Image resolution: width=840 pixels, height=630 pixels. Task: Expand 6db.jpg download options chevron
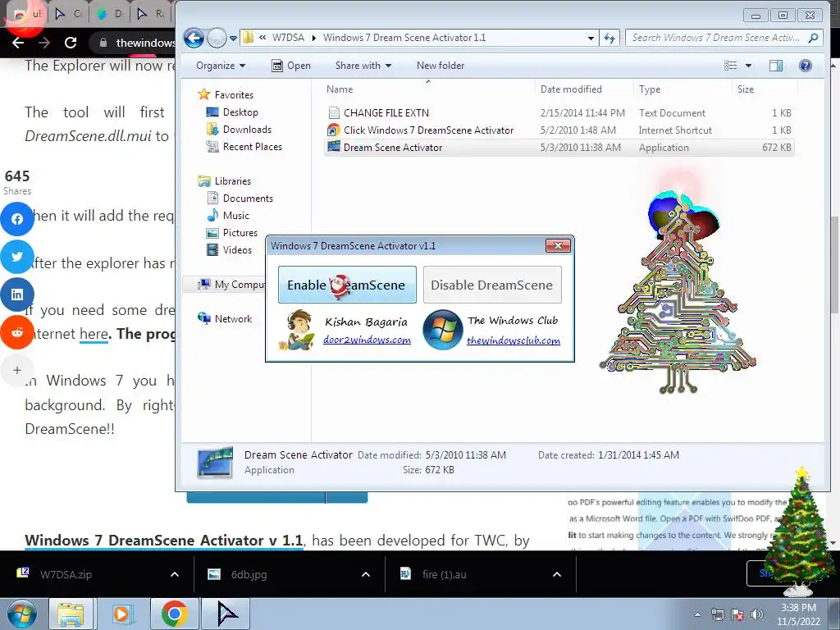366,574
